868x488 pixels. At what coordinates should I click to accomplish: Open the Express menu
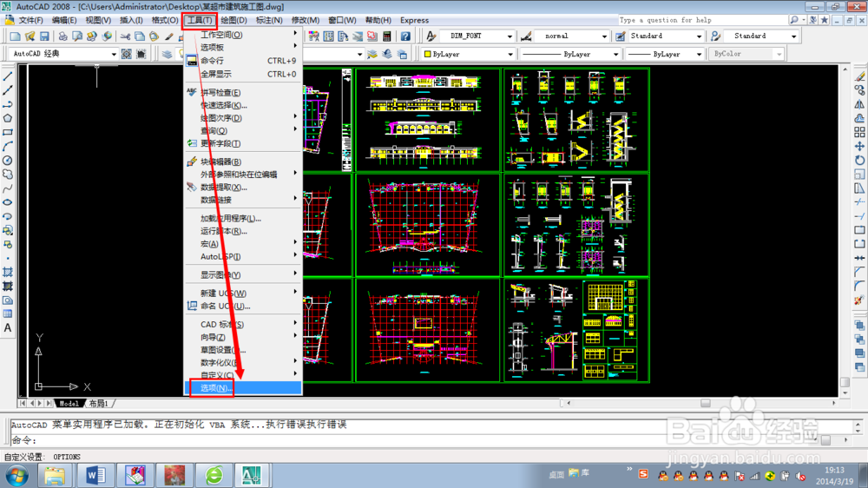click(x=415, y=20)
